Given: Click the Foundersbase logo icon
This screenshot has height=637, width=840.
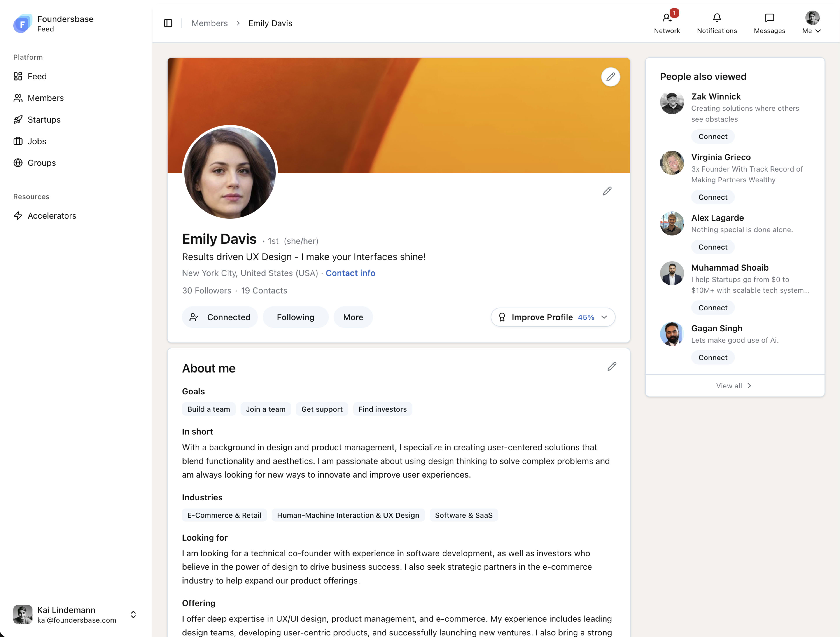Looking at the screenshot, I should point(22,24).
